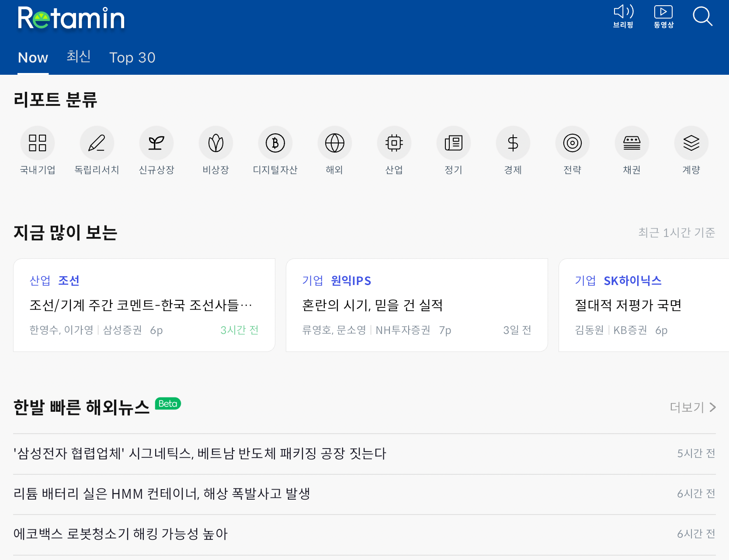Select the 경제 dollar icon
This screenshot has width=729, height=560.
click(513, 143)
